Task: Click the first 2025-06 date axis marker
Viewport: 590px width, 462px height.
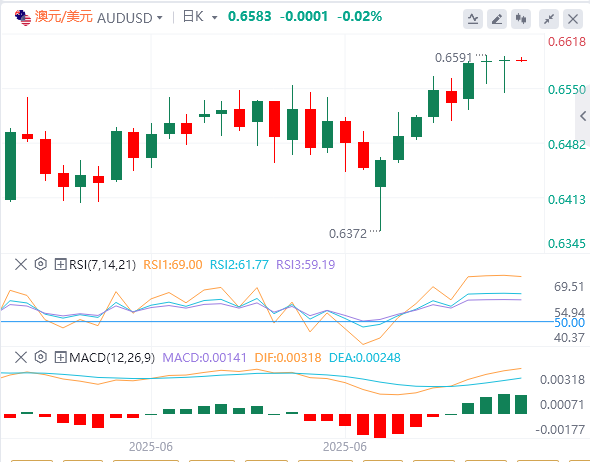Action: point(151,447)
